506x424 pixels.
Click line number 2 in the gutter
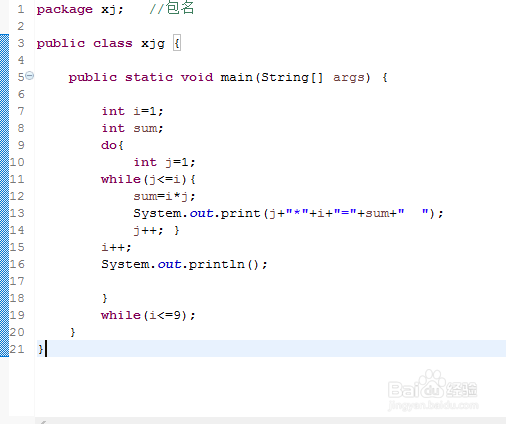tap(21, 26)
